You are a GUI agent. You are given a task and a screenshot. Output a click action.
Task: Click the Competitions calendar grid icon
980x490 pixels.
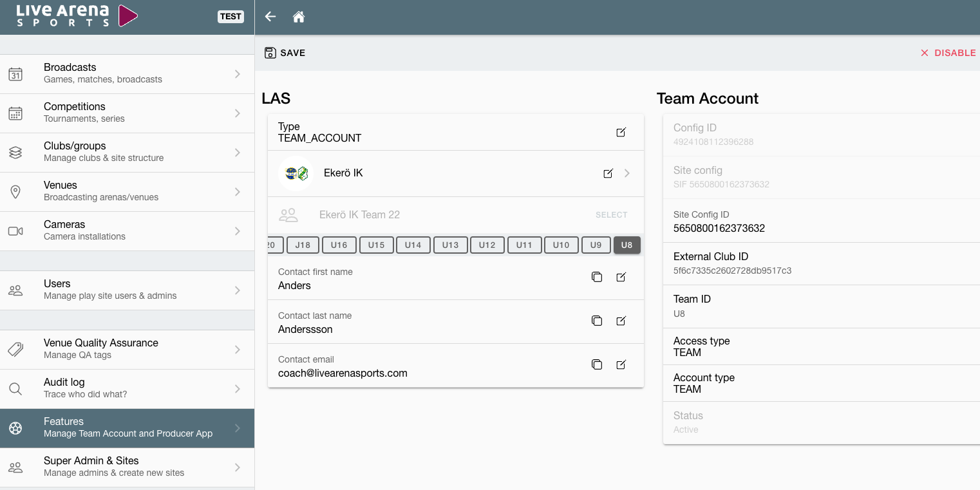click(15, 113)
